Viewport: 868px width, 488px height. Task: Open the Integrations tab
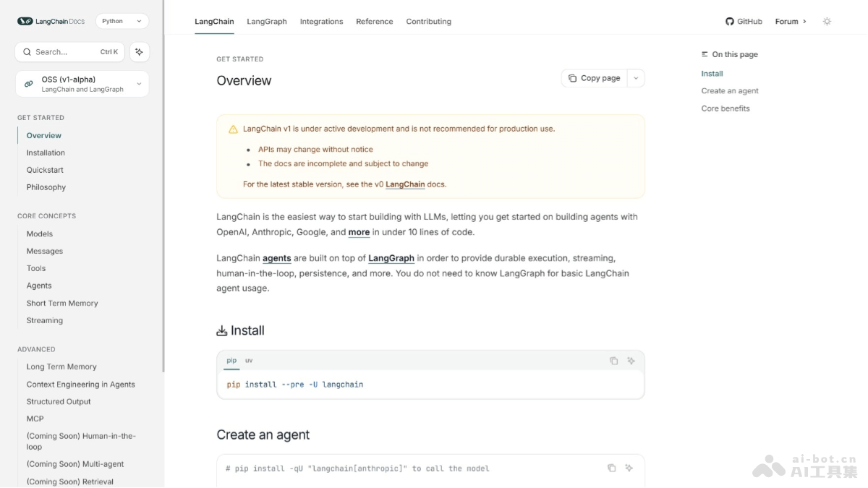click(x=321, y=22)
